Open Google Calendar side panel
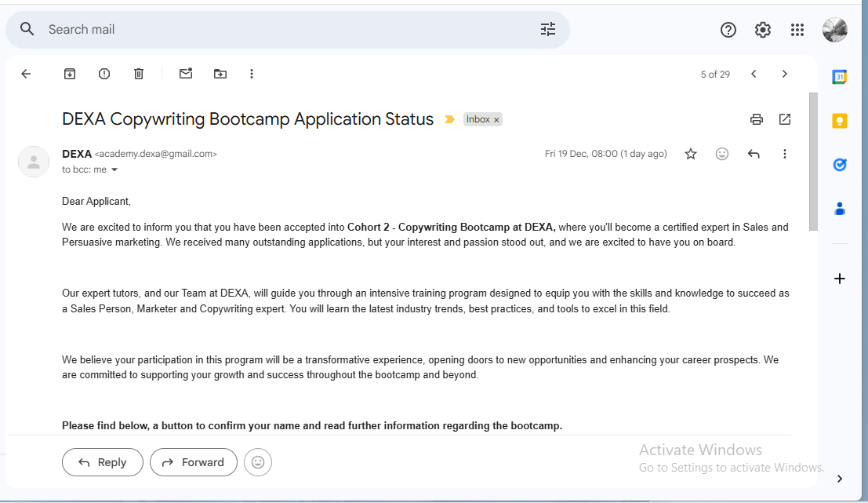 [x=839, y=77]
